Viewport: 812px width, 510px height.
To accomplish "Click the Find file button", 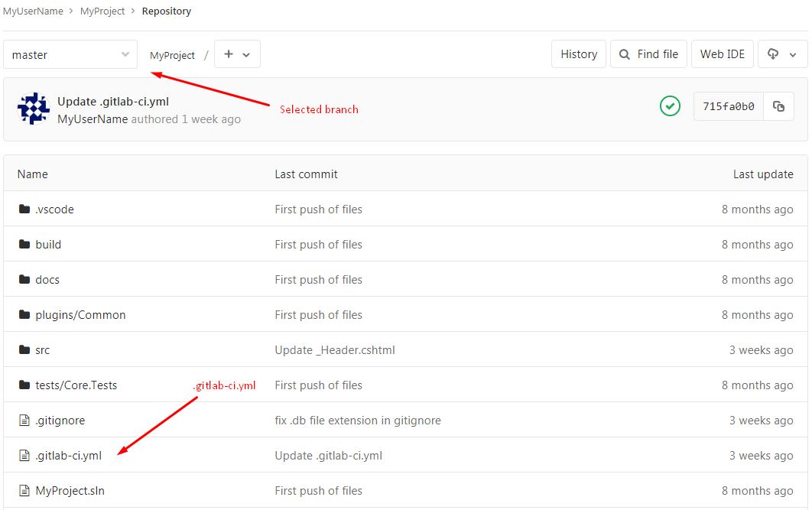I will pos(648,54).
